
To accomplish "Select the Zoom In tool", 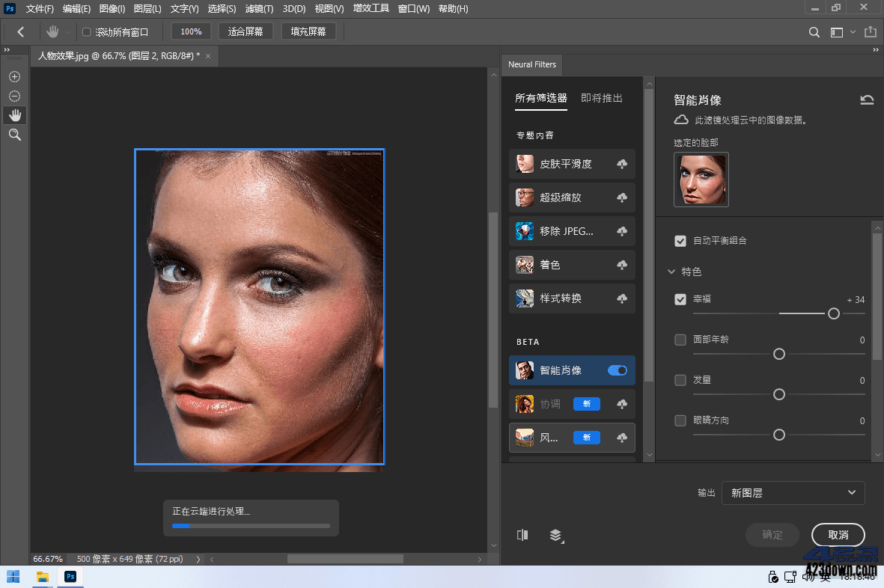I will click(x=14, y=77).
